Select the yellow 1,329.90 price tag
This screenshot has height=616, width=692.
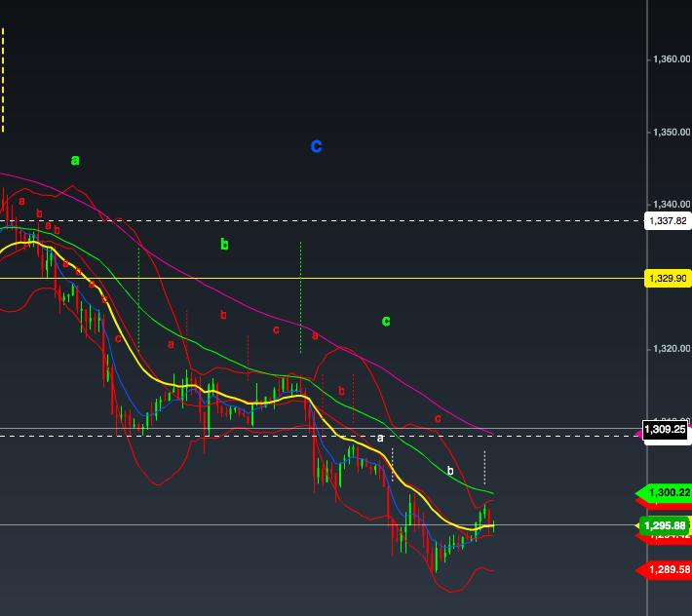[668, 279]
